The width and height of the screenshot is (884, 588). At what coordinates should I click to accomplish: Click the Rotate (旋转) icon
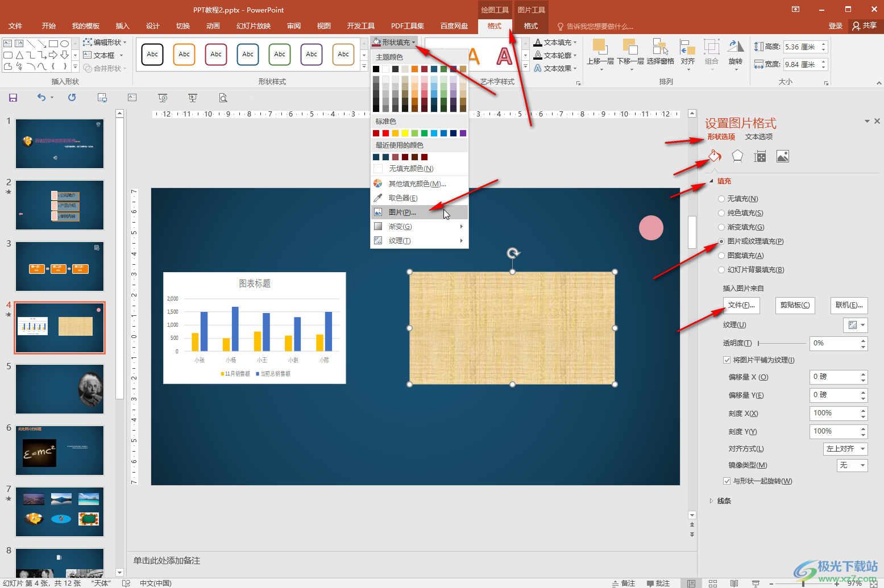736,47
